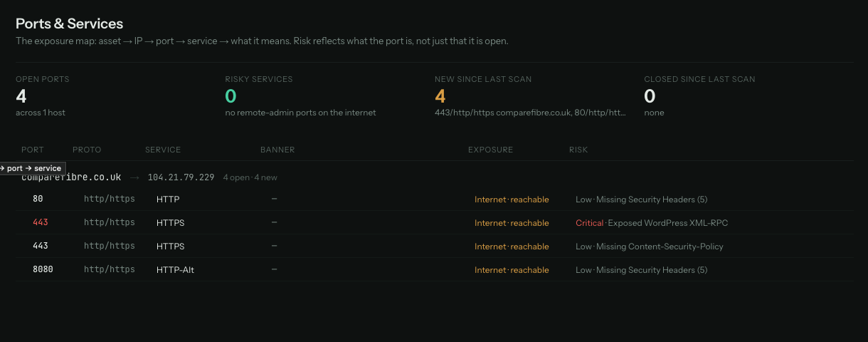Click the HTTP service name in port 80 row
This screenshot has height=342, width=868.
(168, 199)
